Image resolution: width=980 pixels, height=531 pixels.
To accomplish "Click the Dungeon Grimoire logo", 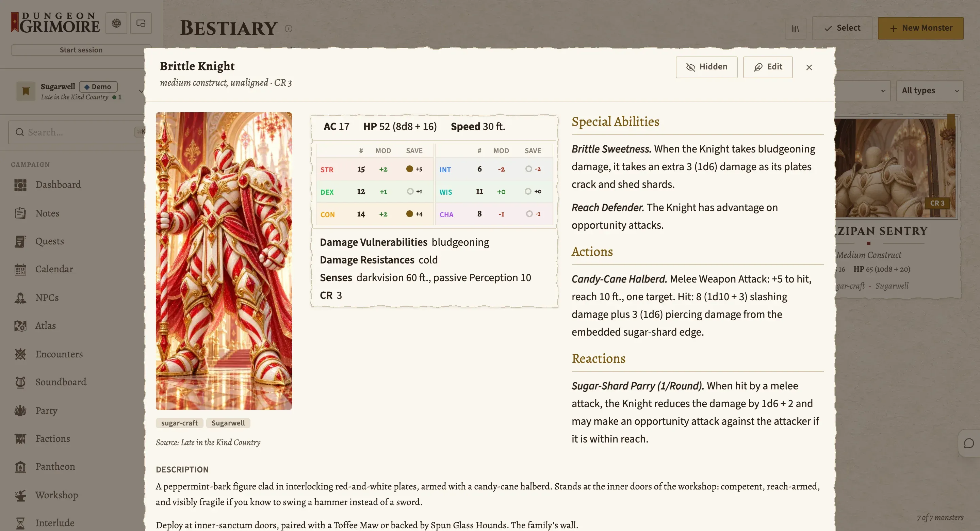I will (x=55, y=23).
